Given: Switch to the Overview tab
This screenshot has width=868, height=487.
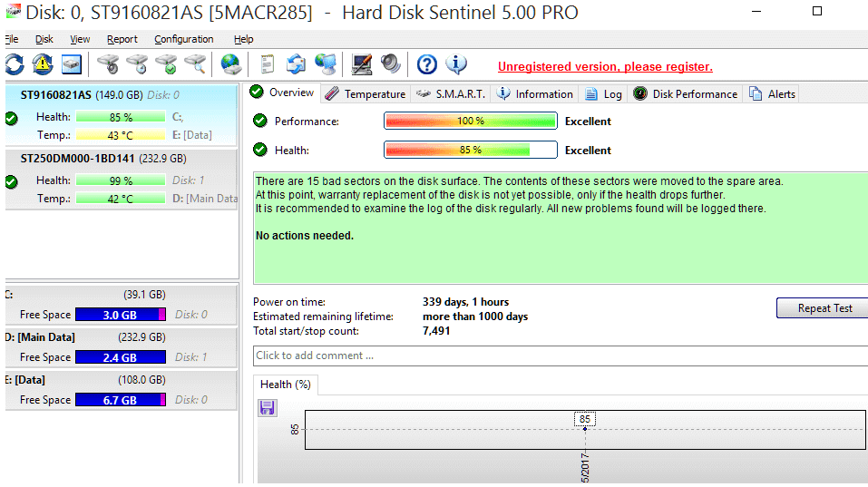Looking at the screenshot, I should (x=282, y=93).
